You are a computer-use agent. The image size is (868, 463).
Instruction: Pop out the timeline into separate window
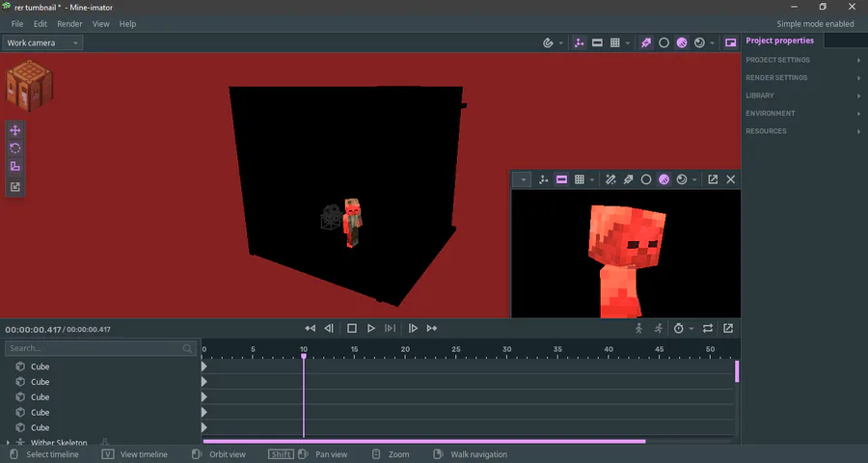tap(728, 328)
